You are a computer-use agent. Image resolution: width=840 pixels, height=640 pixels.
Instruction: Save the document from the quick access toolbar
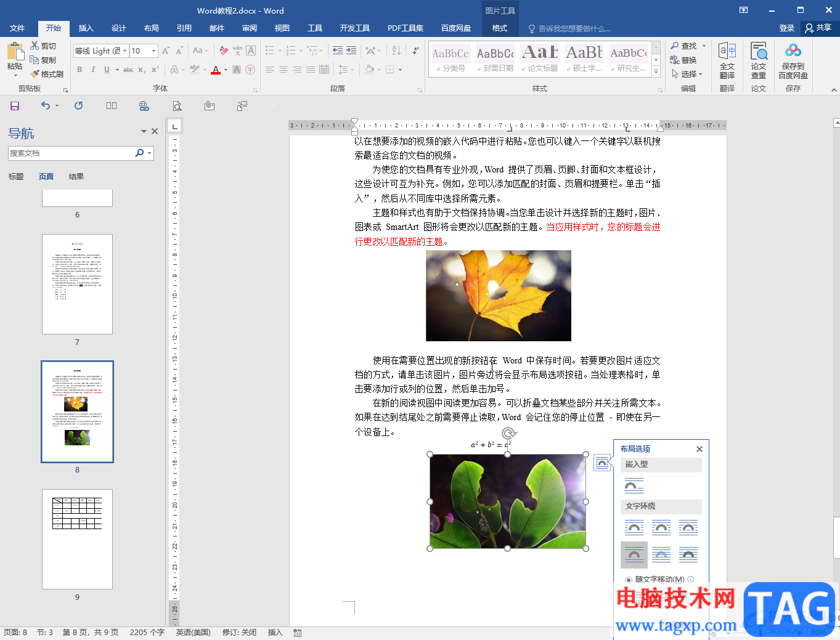tap(15, 106)
